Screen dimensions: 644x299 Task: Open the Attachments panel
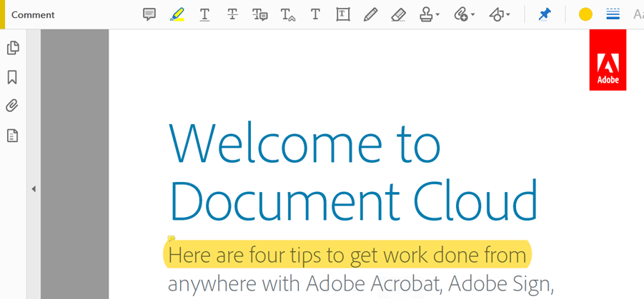[12, 106]
